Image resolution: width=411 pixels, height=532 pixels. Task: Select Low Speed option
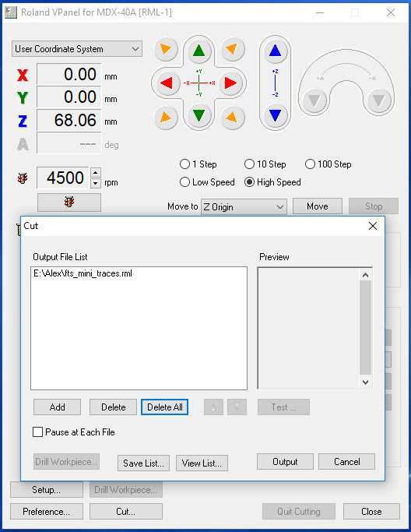click(x=207, y=182)
